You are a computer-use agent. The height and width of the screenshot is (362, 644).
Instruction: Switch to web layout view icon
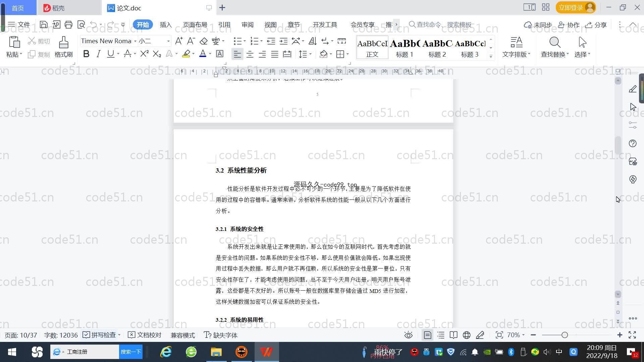[467, 335]
